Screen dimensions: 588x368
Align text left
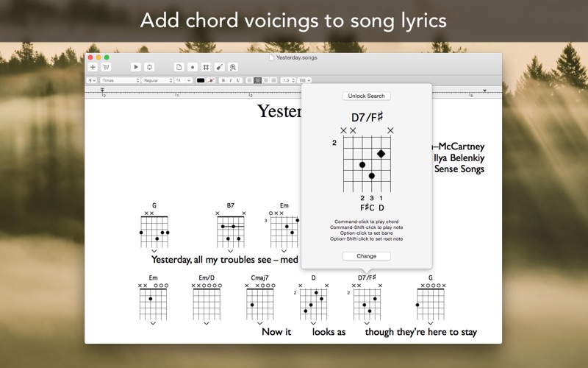pos(249,80)
